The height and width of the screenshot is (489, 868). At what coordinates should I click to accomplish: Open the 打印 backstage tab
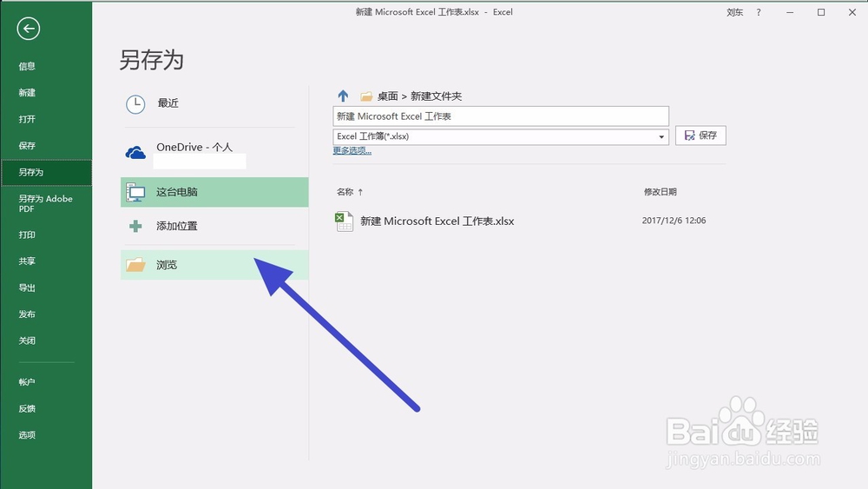tap(27, 235)
